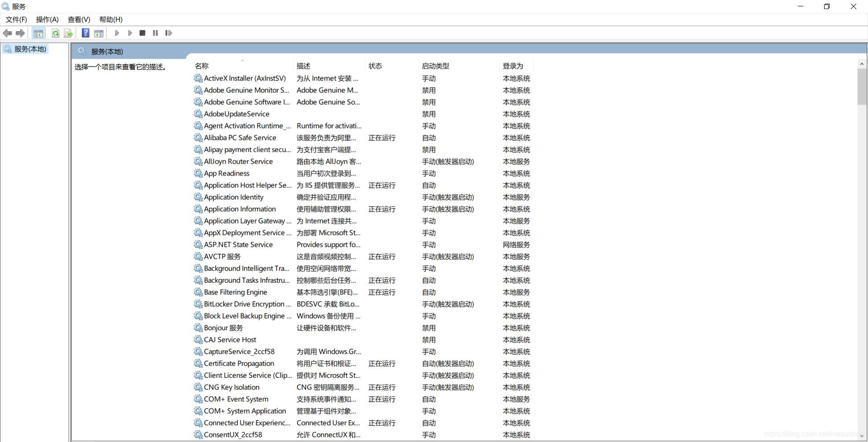The width and height of the screenshot is (868, 442).
Task: Click the Pause Service icon
Action: (x=156, y=33)
